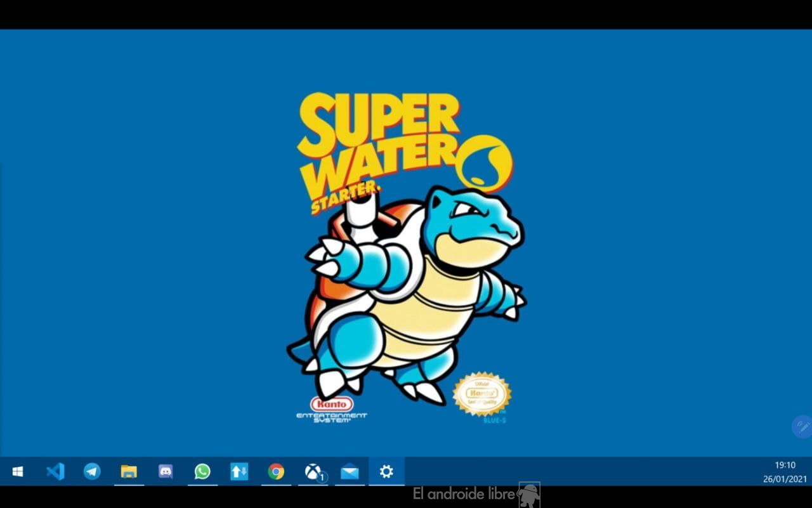Switch to Discord in the taskbar

[x=166, y=471]
